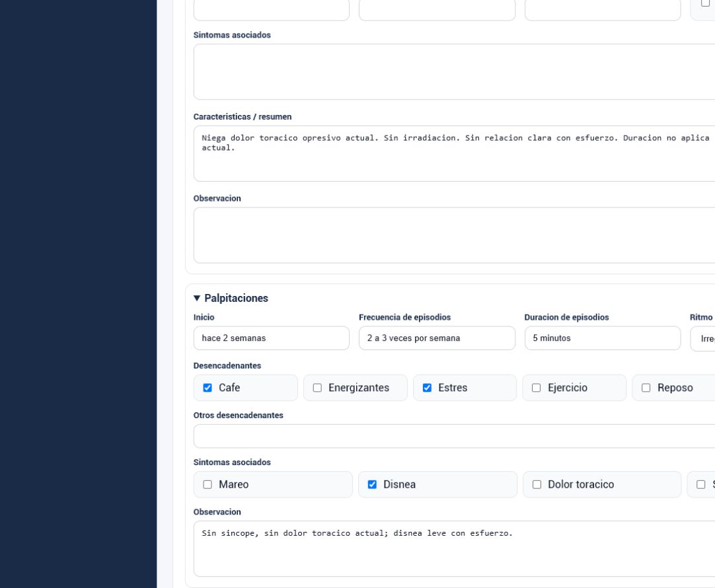Click the 'Otros desencadenantes' label
The image size is (715, 588).
click(238, 416)
